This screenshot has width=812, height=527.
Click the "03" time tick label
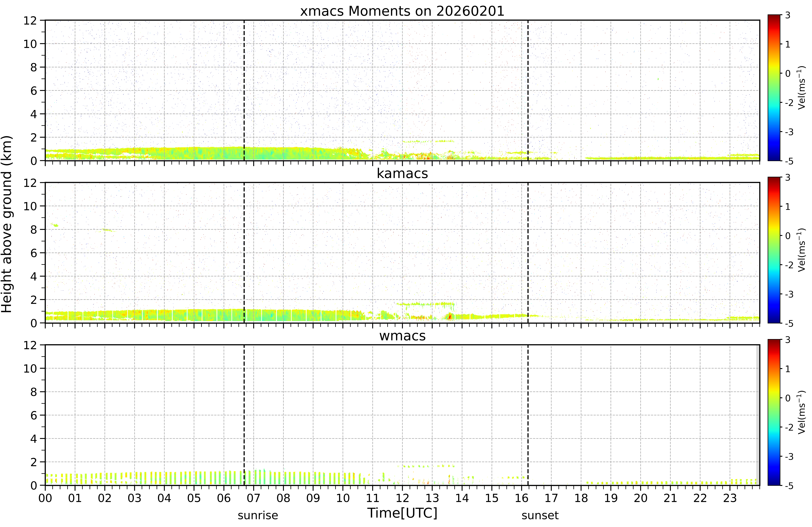point(134,498)
